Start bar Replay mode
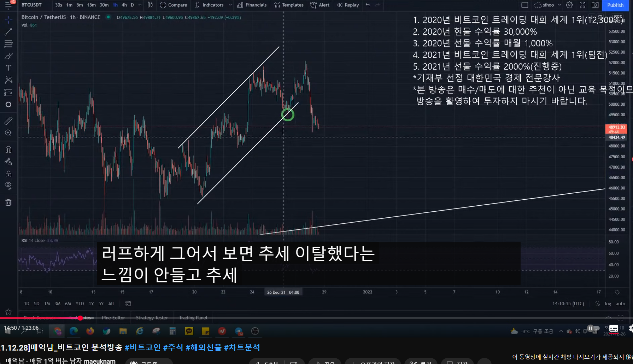 coord(348,5)
